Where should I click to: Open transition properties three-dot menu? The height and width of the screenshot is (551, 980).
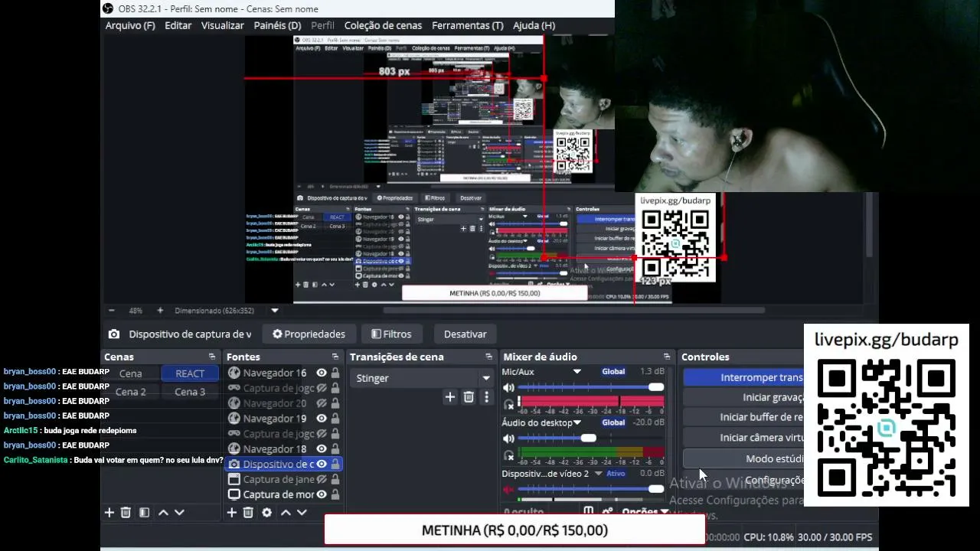[x=486, y=396]
